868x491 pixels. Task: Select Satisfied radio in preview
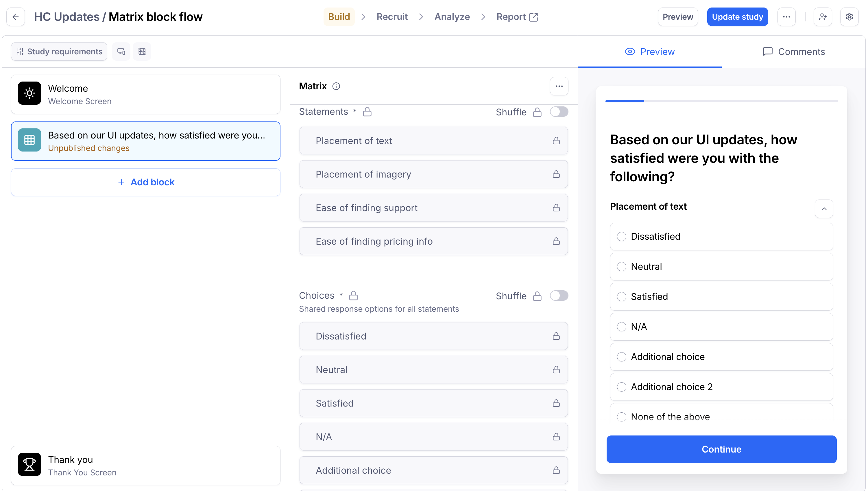pyautogui.click(x=621, y=296)
